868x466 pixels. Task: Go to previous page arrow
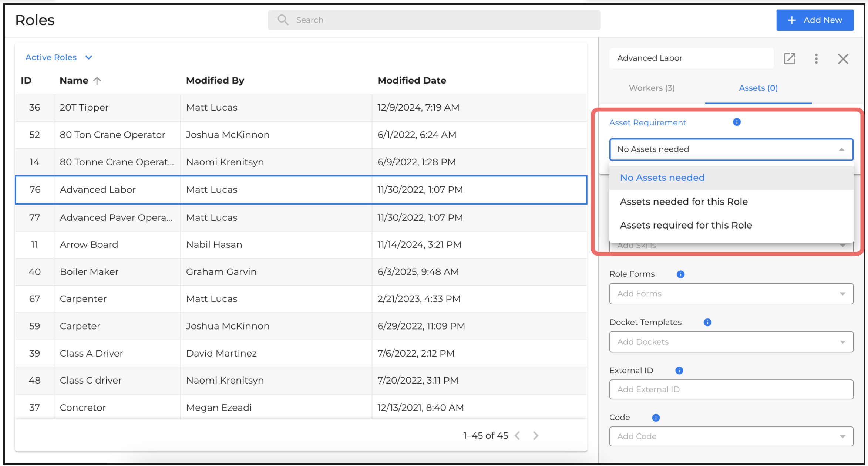[517, 435]
